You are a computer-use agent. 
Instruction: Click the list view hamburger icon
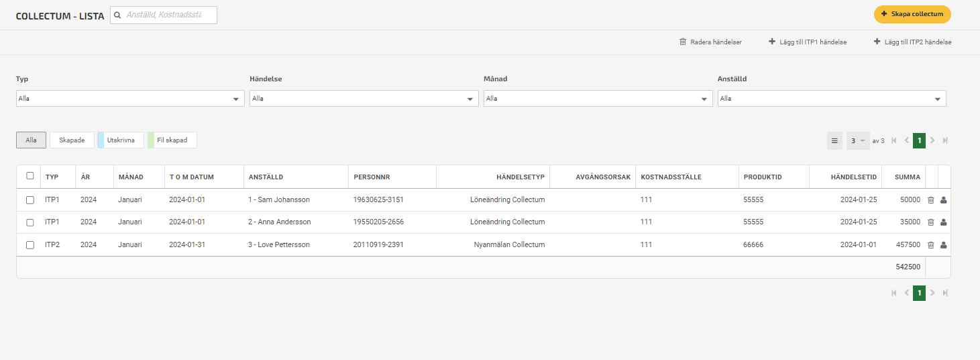834,141
